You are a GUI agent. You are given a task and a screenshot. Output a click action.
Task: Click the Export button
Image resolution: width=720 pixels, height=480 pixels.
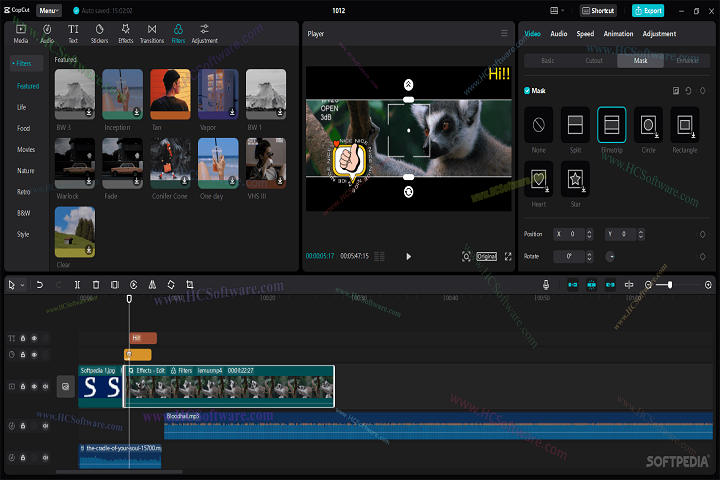(648, 10)
